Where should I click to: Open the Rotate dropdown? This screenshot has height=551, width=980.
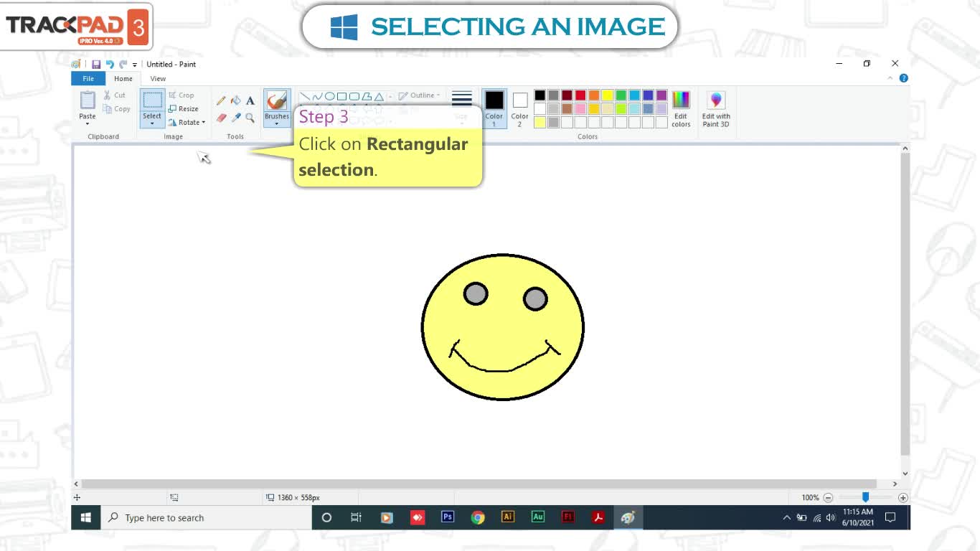click(187, 123)
